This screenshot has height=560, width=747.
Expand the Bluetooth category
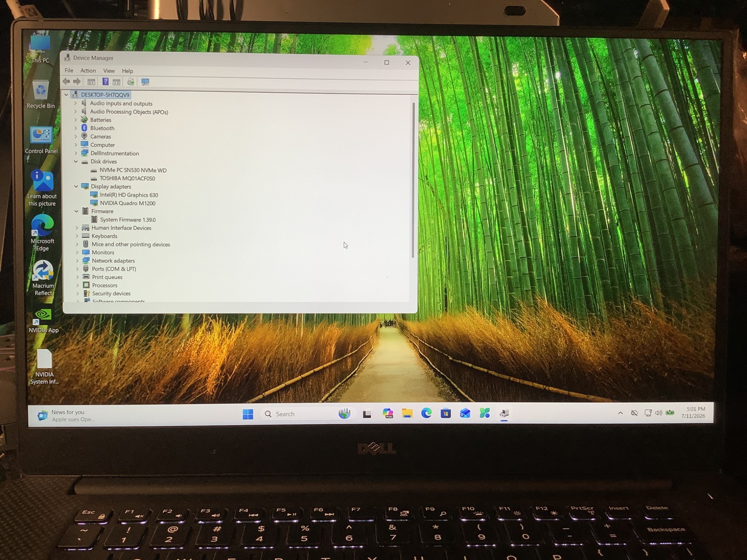coord(76,128)
